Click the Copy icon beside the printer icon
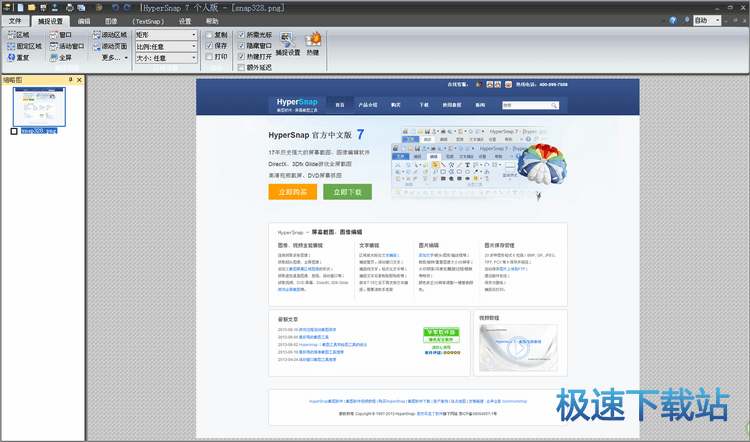Viewport: 750px width, 442px height. coord(81,7)
